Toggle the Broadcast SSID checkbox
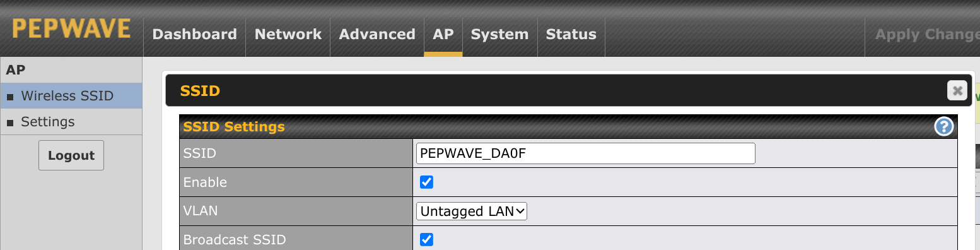 (x=427, y=239)
